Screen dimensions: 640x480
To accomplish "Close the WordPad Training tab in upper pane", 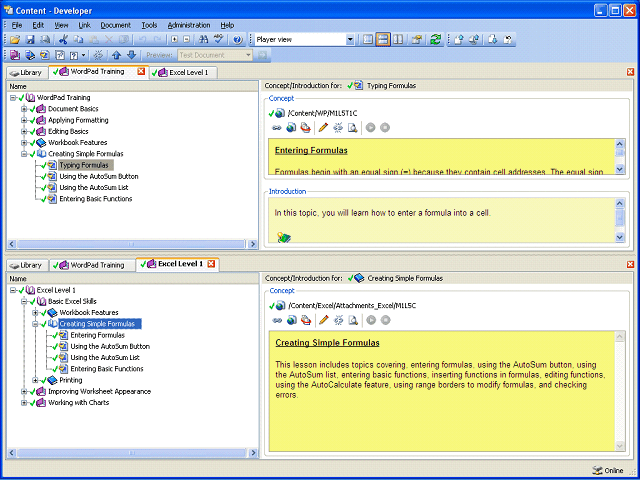I will point(141,71).
